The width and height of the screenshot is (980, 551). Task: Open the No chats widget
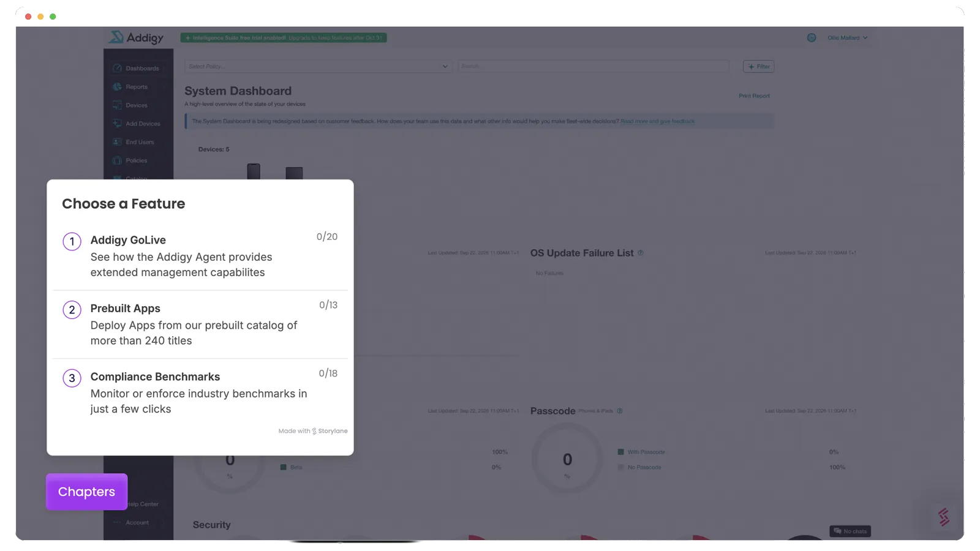(850, 531)
